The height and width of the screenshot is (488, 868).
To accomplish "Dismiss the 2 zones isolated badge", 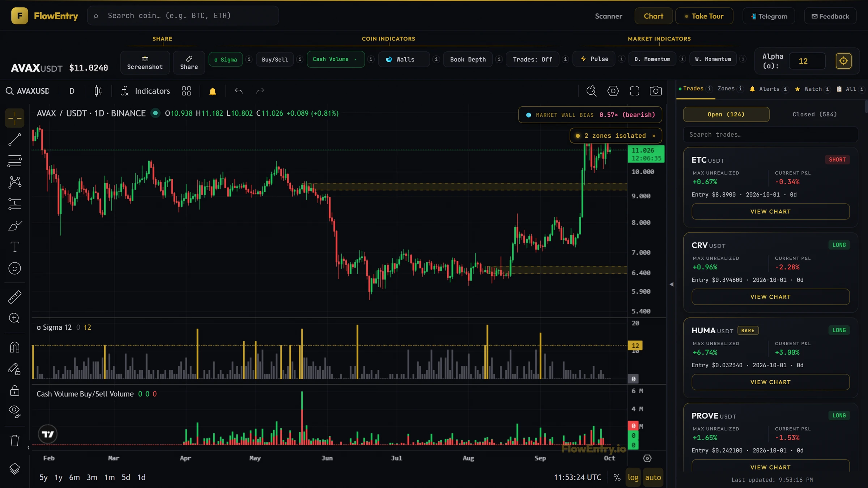I will click(x=654, y=136).
